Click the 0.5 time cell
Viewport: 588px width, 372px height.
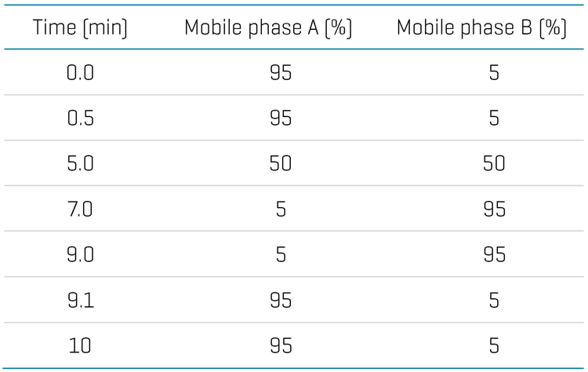pos(80,119)
